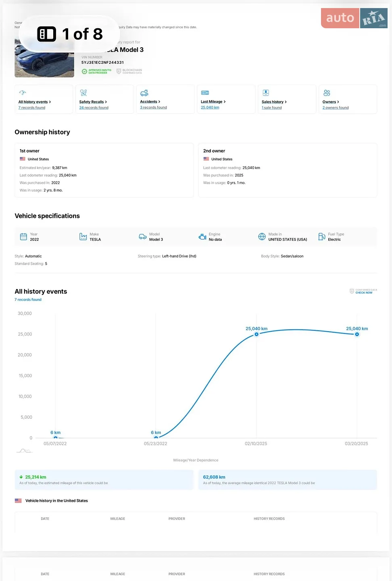Click the UNITED STATES (USA) made in value
This screenshot has height=581, width=392.
coord(288,240)
